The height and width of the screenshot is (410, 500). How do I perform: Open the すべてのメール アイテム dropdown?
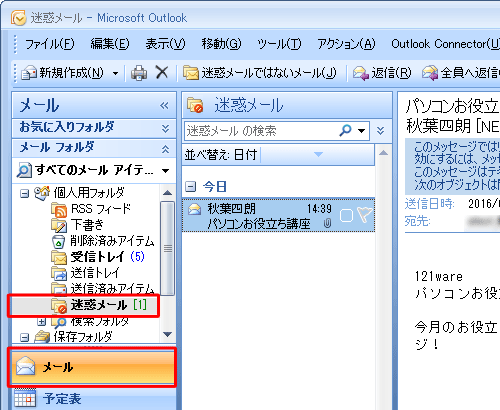pyautogui.click(x=165, y=171)
